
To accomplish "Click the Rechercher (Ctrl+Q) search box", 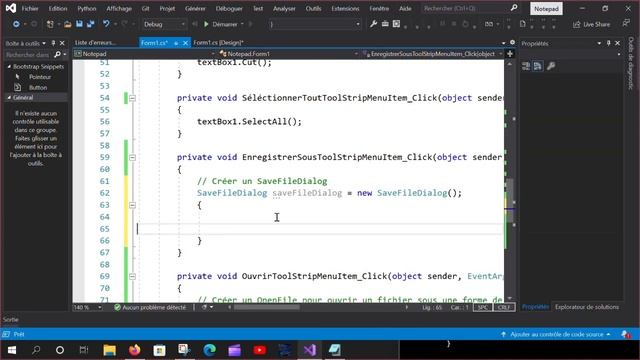I will pos(469,8).
